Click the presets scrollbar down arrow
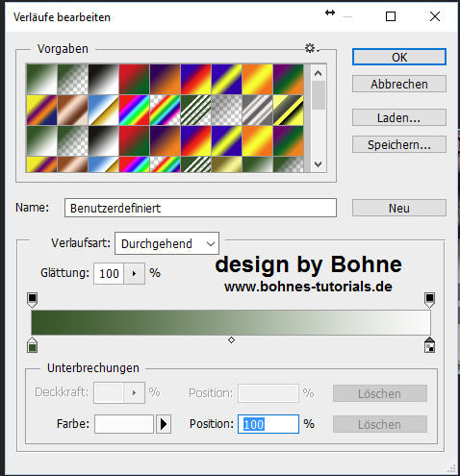Image resolution: width=460 pixels, height=476 pixels. click(x=318, y=164)
